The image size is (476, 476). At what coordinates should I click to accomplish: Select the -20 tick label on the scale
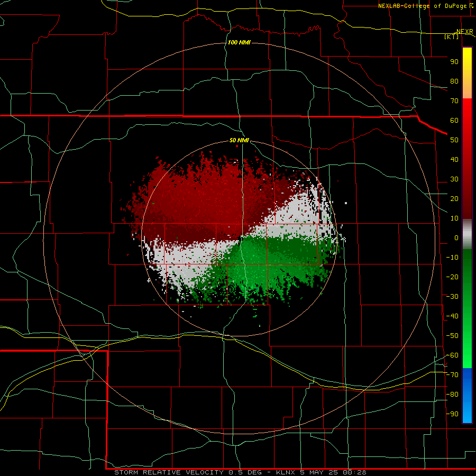[452, 277]
